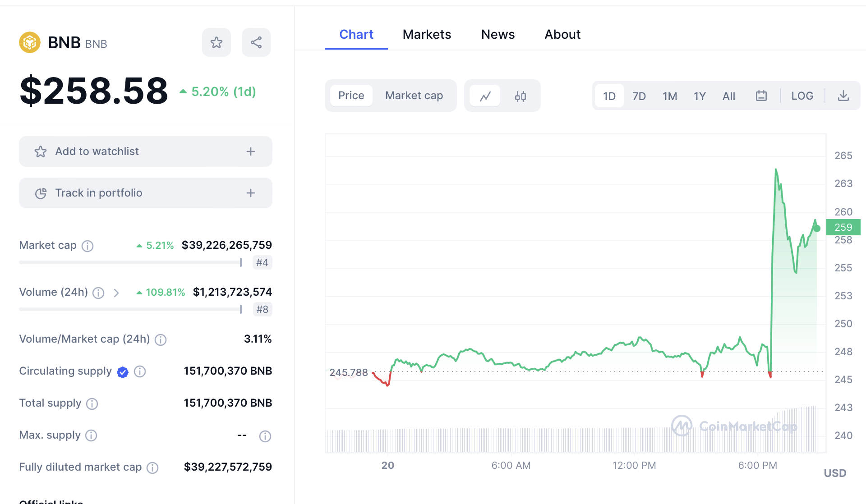Open the Markets tab
Screen dimensions: 866x504
[x=427, y=34]
